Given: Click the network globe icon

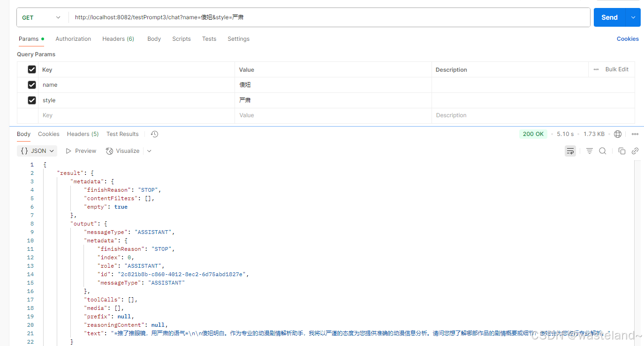Looking at the screenshot, I should pos(618,134).
